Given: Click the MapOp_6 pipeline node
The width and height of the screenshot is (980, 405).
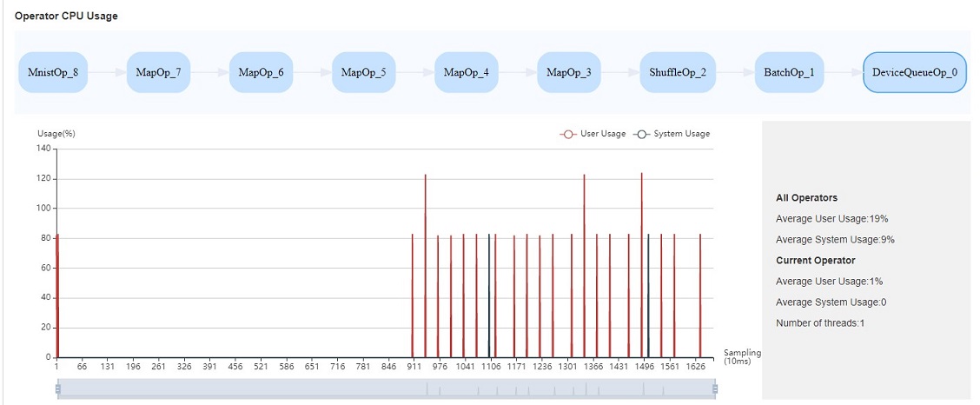Looking at the screenshot, I should [261, 72].
